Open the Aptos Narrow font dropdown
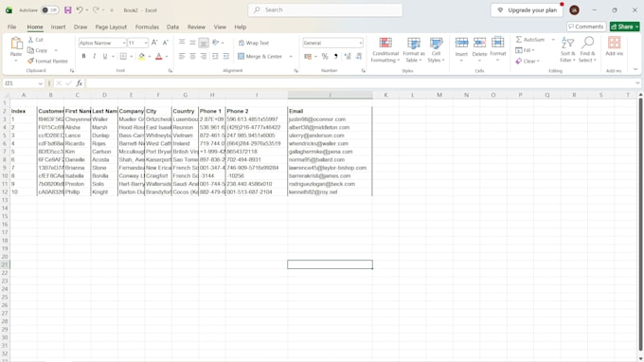 (124, 43)
